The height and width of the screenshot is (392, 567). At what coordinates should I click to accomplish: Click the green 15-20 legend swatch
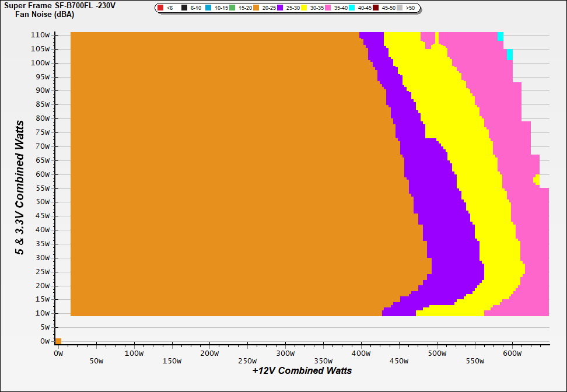click(232, 8)
